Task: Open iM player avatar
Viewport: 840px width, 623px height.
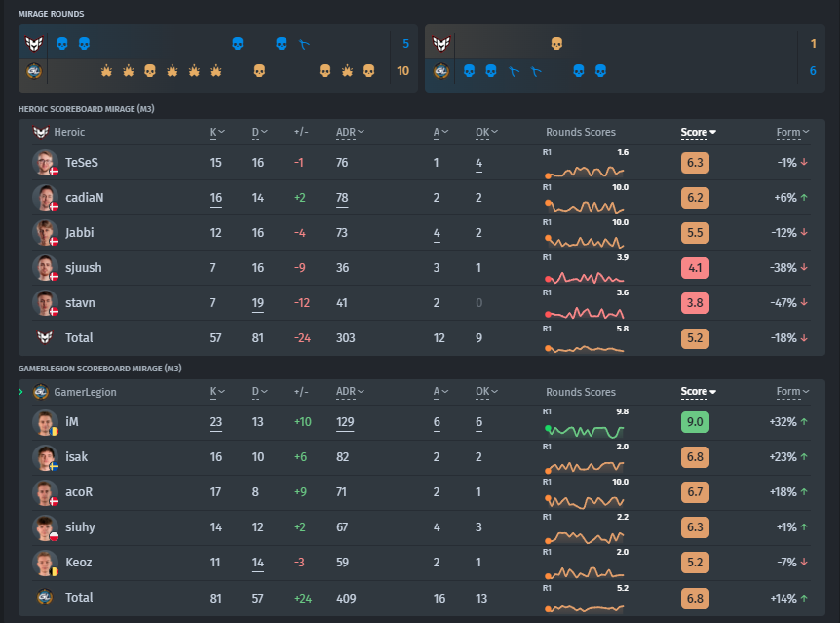Action: click(45, 422)
